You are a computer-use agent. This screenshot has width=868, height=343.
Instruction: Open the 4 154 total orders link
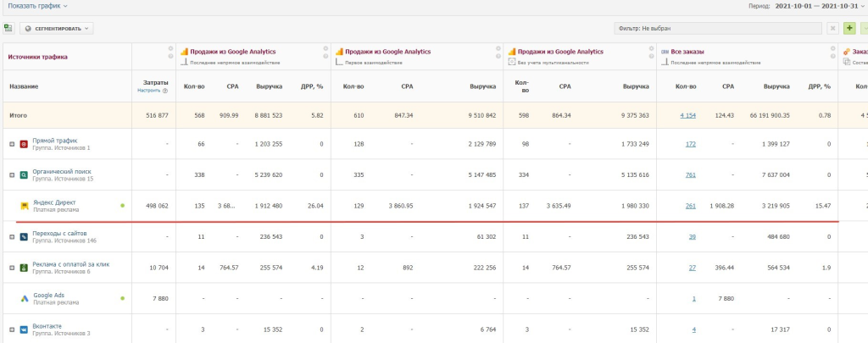tap(687, 114)
